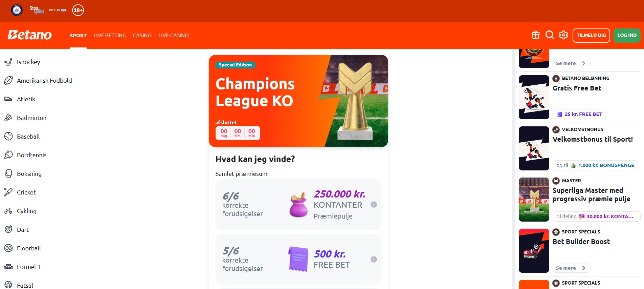644x289 pixels.
Task: Click the info icon beside 250.000 kr.
Action: 374,205
